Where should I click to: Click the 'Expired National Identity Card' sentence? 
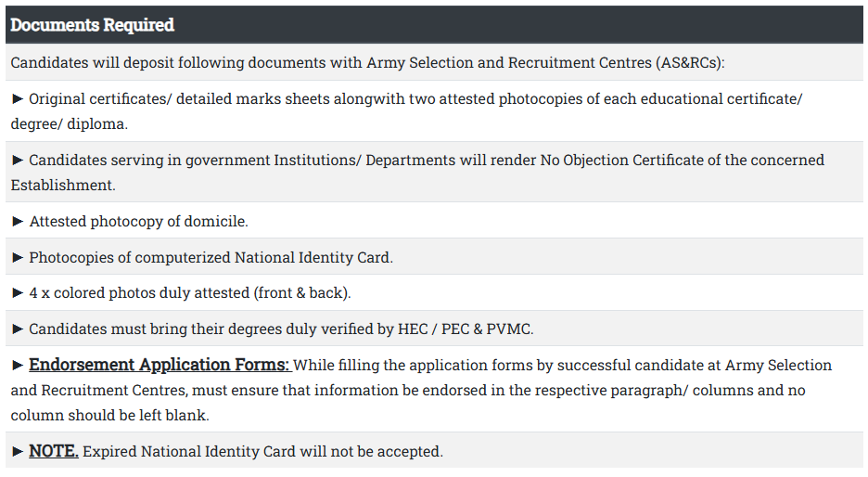[262, 451]
